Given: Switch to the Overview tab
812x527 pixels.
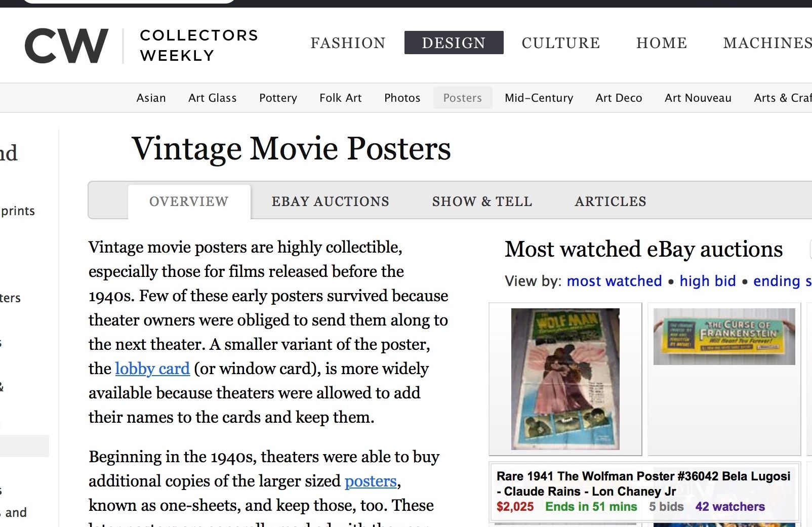Looking at the screenshot, I should pyautogui.click(x=189, y=201).
